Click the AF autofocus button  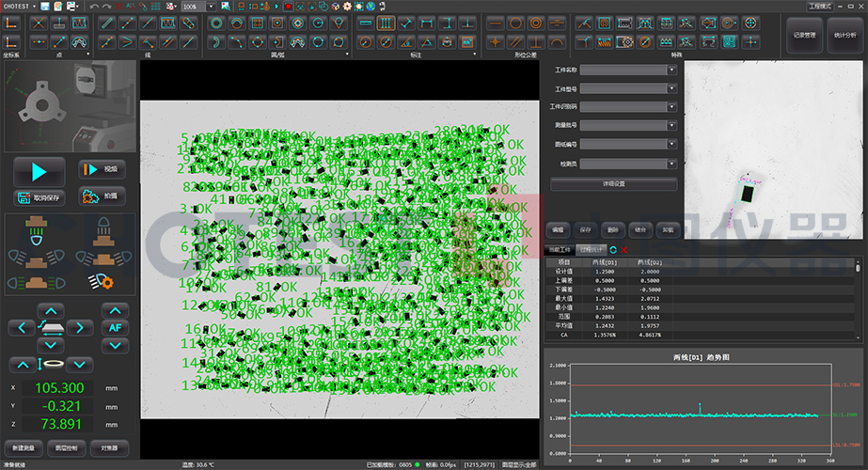click(115, 327)
